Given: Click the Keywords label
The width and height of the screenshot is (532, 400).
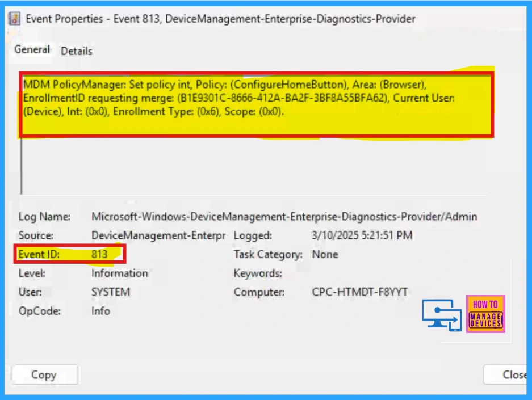Looking at the screenshot, I should [258, 273].
